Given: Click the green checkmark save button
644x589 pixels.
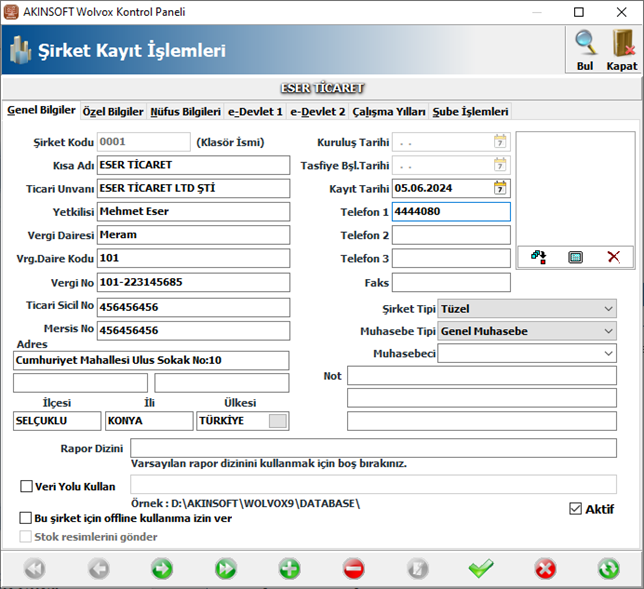Looking at the screenshot, I should (x=481, y=569).
